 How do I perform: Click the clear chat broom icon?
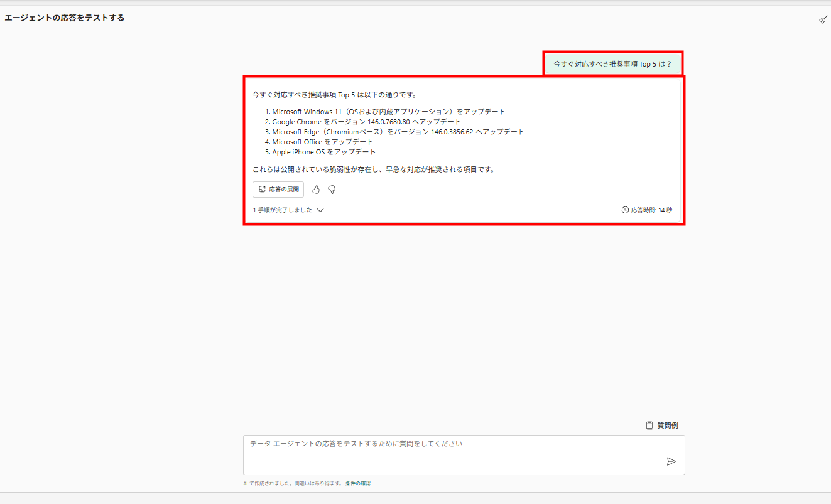coord(823,19)
